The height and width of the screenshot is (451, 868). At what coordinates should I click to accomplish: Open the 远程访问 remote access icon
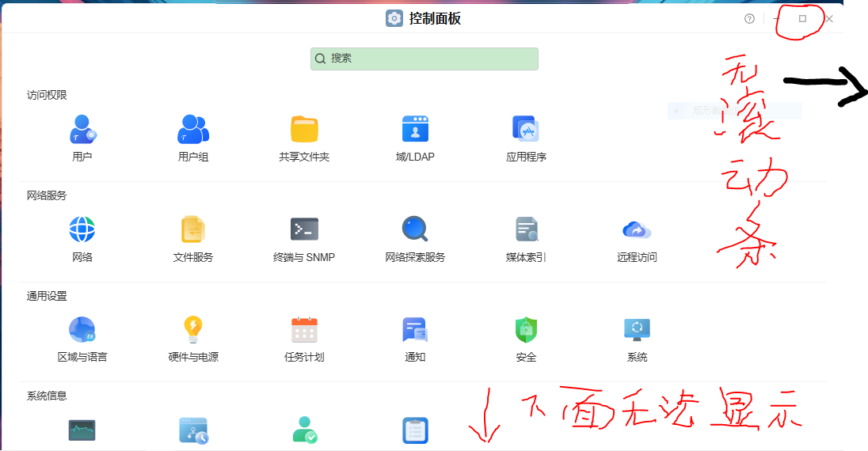click(x=637, y=229)
